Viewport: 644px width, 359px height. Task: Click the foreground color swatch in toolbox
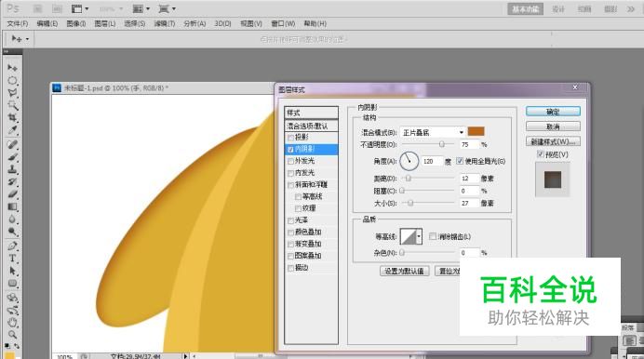[x=9, y=355]
